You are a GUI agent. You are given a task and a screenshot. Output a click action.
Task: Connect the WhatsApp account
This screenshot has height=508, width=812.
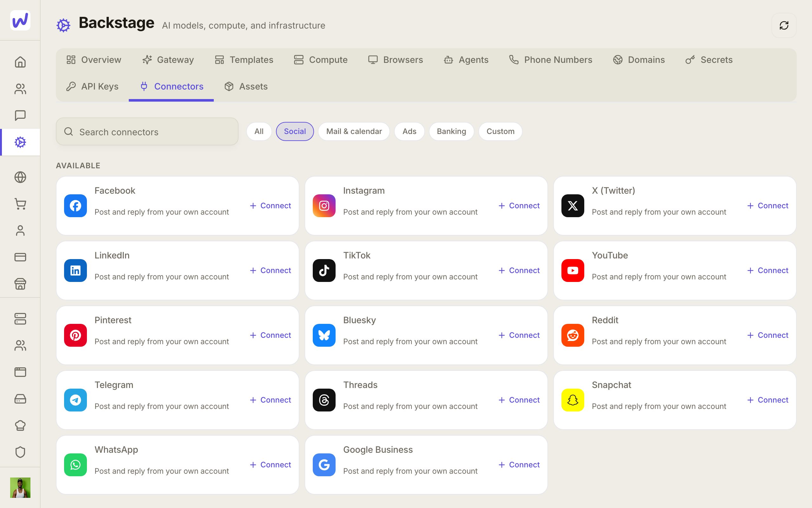pyautogui.click(x=271, y=465)
